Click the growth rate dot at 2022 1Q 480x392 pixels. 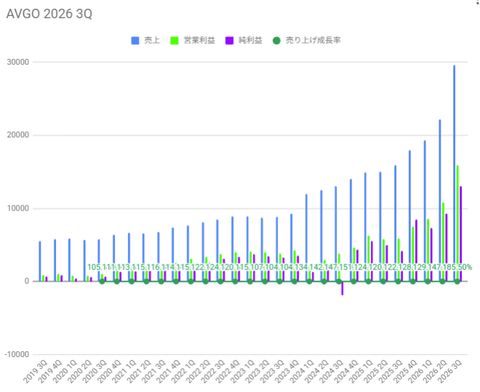(191, 281)
